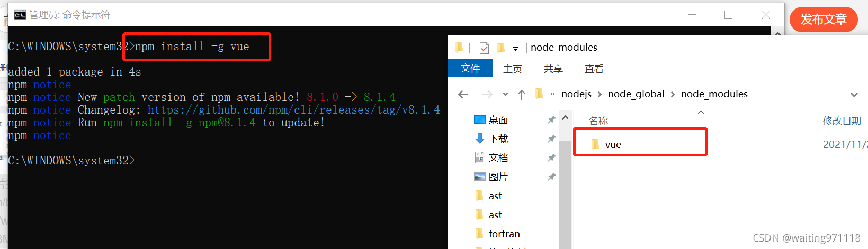The height and width of the screenshot is (249, 868).
Task: Select node_modules in the address path
Action: [x=714, y=94]
